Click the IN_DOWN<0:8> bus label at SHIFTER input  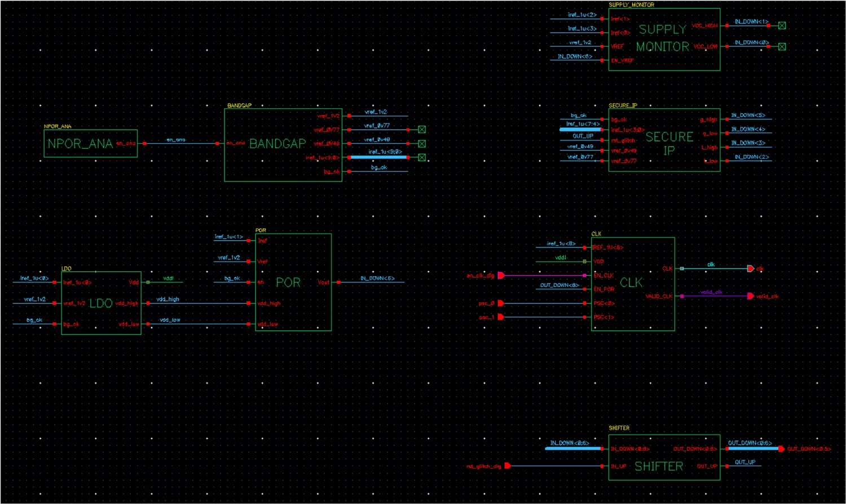tap(570, 443)
